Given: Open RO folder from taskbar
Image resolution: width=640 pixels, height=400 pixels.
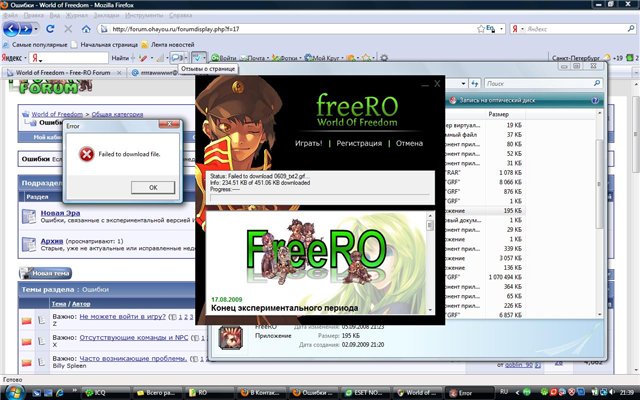Looking at the screenshot, I should 209,393.
